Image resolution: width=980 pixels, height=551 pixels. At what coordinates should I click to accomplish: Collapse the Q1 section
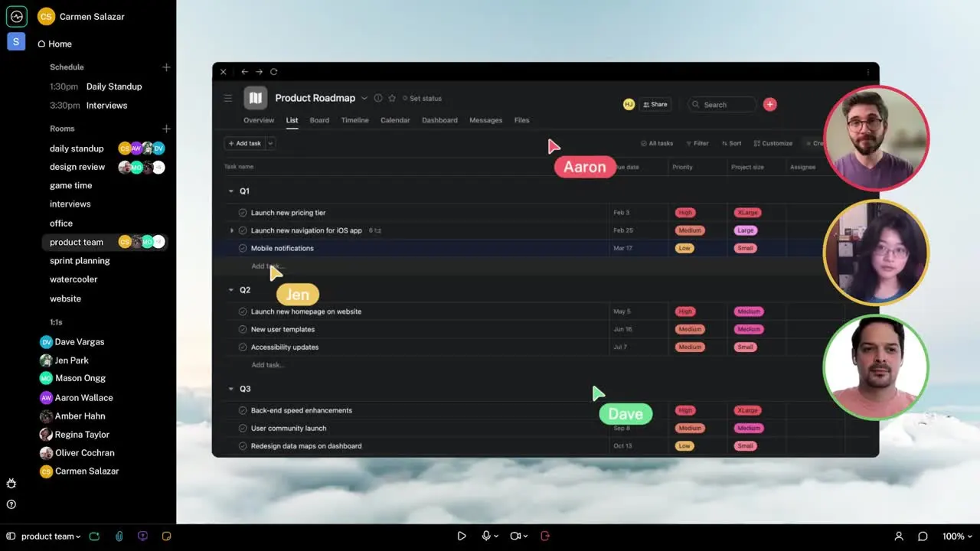[x=231, y=191]
